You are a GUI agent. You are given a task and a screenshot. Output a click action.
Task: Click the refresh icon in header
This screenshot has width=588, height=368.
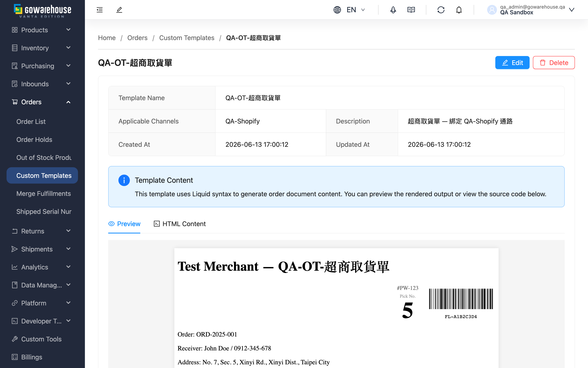[x=441, y=10]
